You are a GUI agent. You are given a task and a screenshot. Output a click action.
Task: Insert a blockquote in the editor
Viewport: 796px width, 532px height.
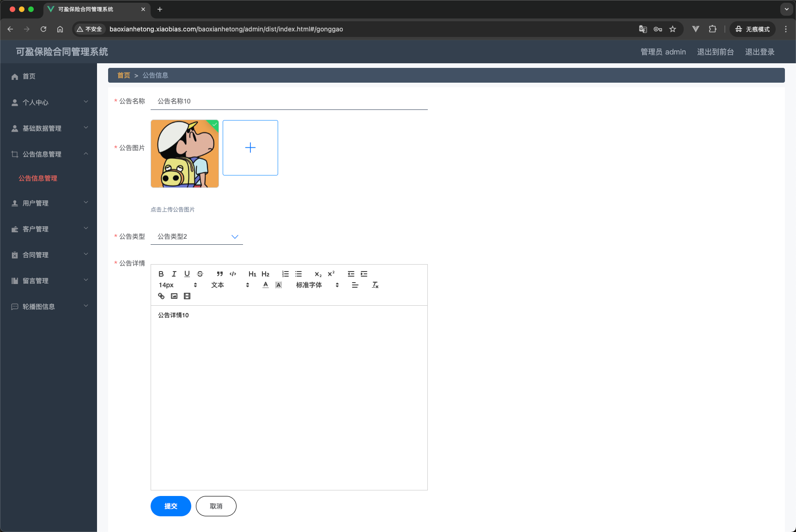click(x=220, y=274)
